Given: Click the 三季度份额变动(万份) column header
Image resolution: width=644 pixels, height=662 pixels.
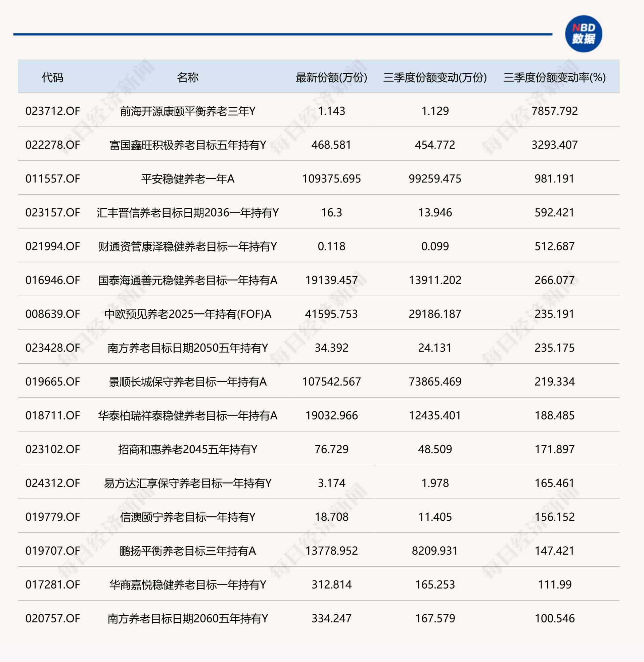Looking at the screenshot, I should click(435, 78).
